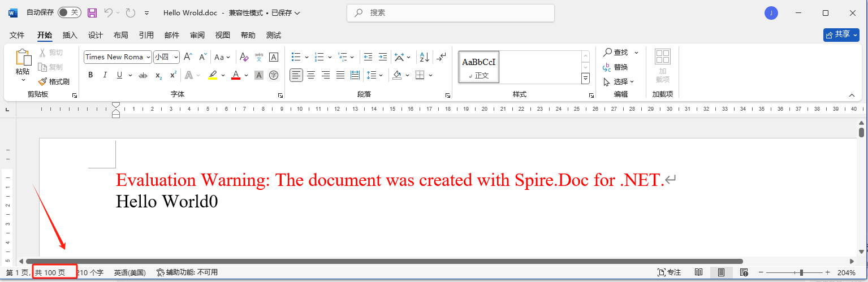Click the Format Painter (格式刷) button
868x282 pixels.
[x=54, y=81]
